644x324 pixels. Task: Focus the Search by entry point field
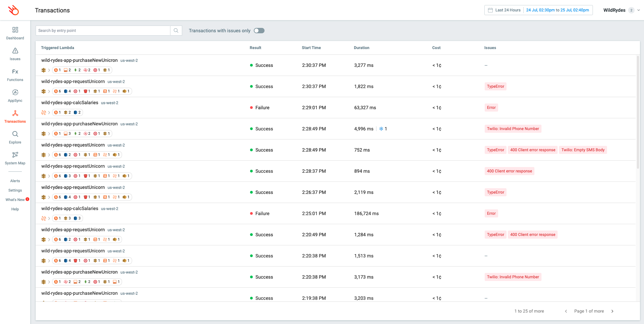103,31
